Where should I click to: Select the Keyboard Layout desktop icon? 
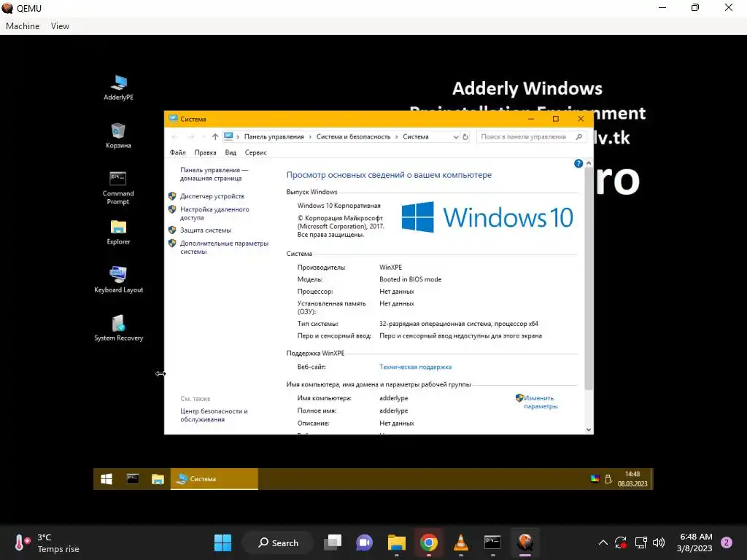click(x=118, y=280)
